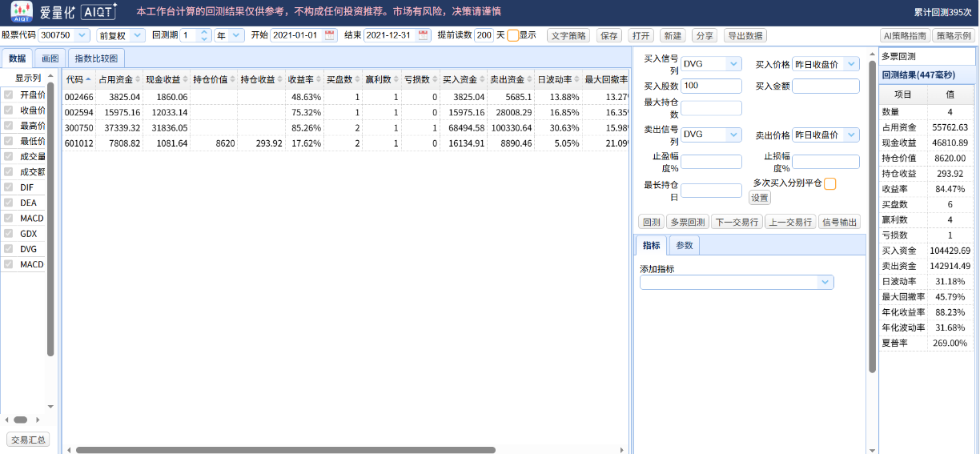Open the 交易汇总 button

[x=28, y=440]
